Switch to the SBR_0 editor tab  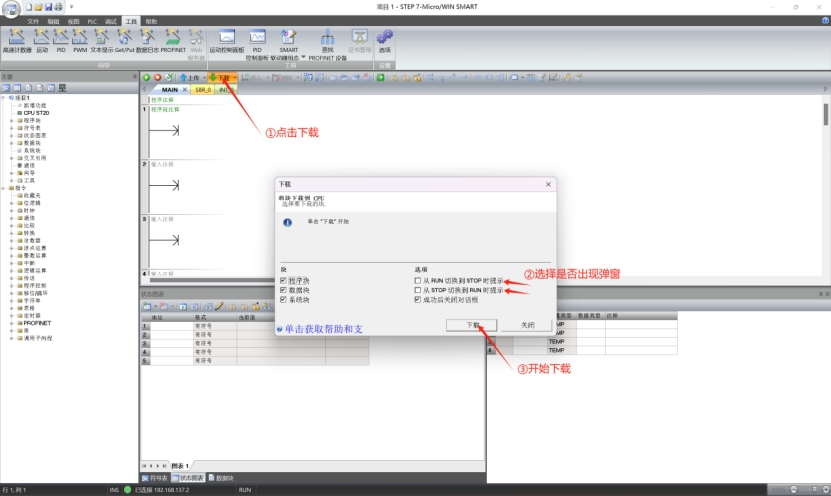click(203, 89)
